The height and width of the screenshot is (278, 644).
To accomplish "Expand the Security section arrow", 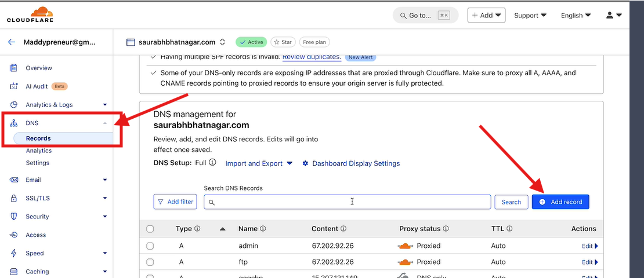I will click(105, 217).
